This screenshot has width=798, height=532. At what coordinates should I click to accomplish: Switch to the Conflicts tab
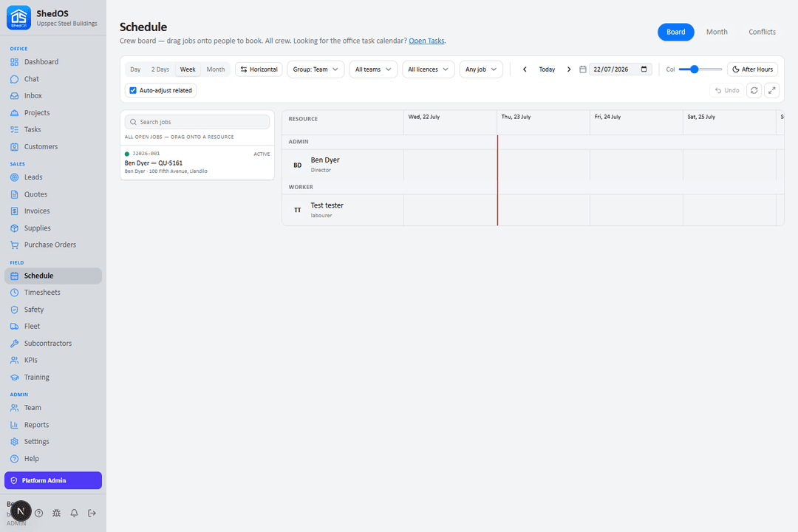coord(762,32)
